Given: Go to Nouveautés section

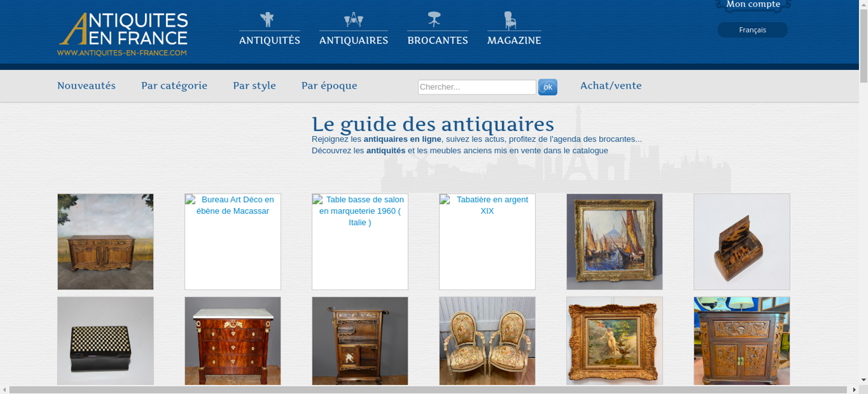Looking at the screenshot, I should coord(86,85).
